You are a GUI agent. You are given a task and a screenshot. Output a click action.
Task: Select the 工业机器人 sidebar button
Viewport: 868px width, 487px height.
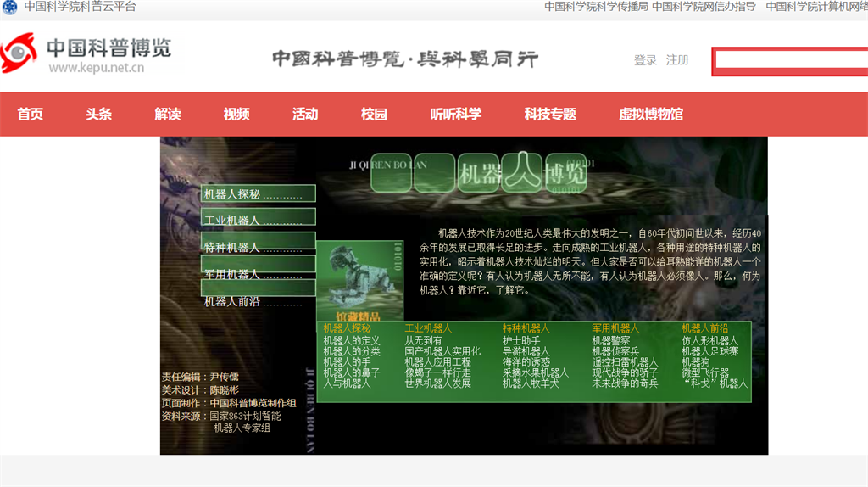click(258, 220)
